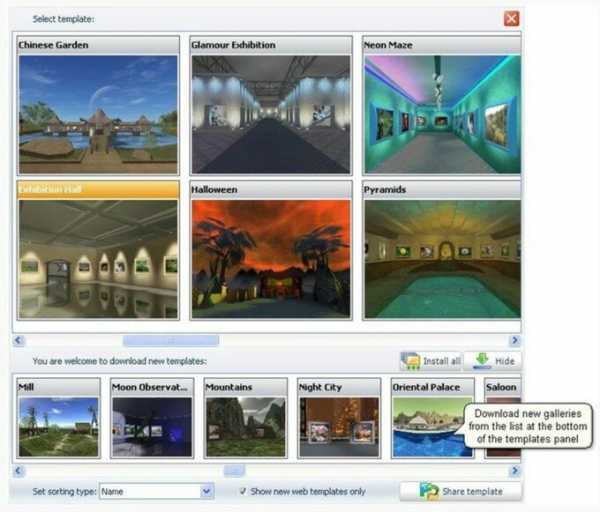Open the sorting type dropdown
The image size is (600, 512).
point(207,491)
